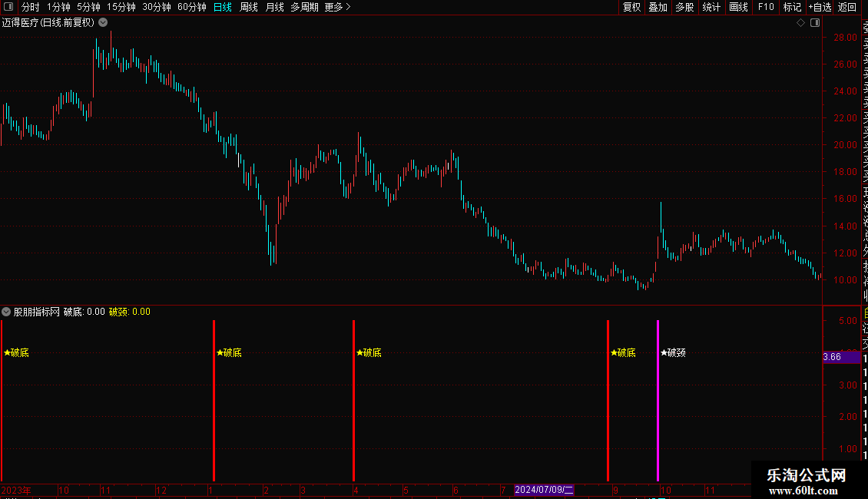
Task: Click the ★破底 signal near September
Action: (623, 353)
